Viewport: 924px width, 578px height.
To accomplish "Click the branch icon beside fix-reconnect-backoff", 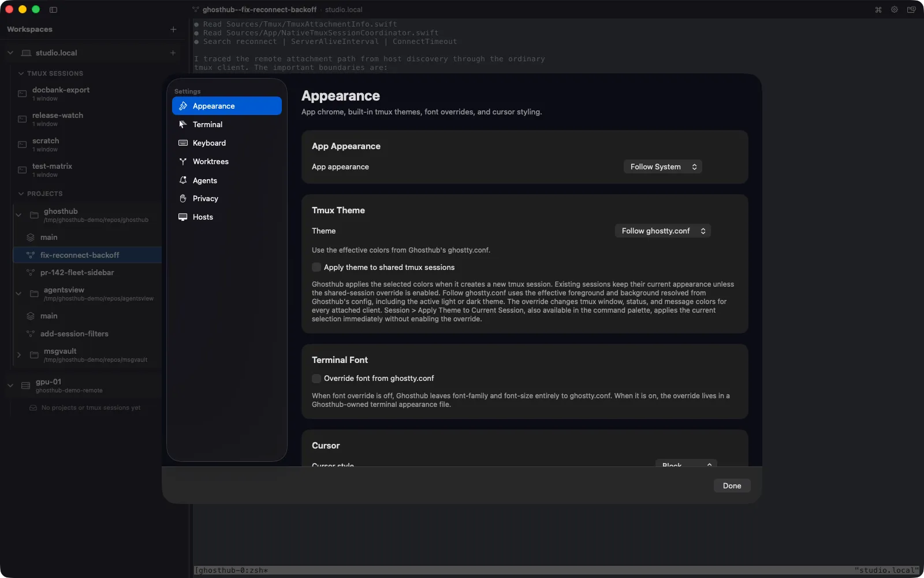I will coord(31,255).
